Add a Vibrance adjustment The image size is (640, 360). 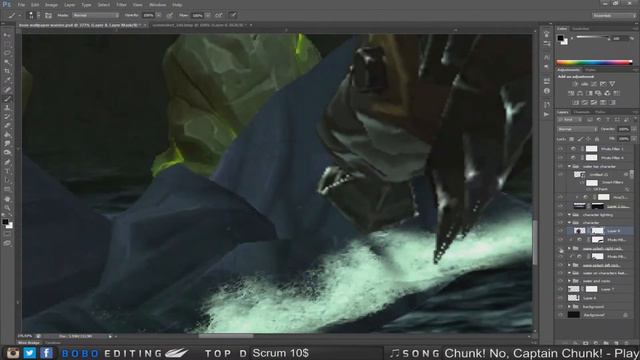click(612, 84)
